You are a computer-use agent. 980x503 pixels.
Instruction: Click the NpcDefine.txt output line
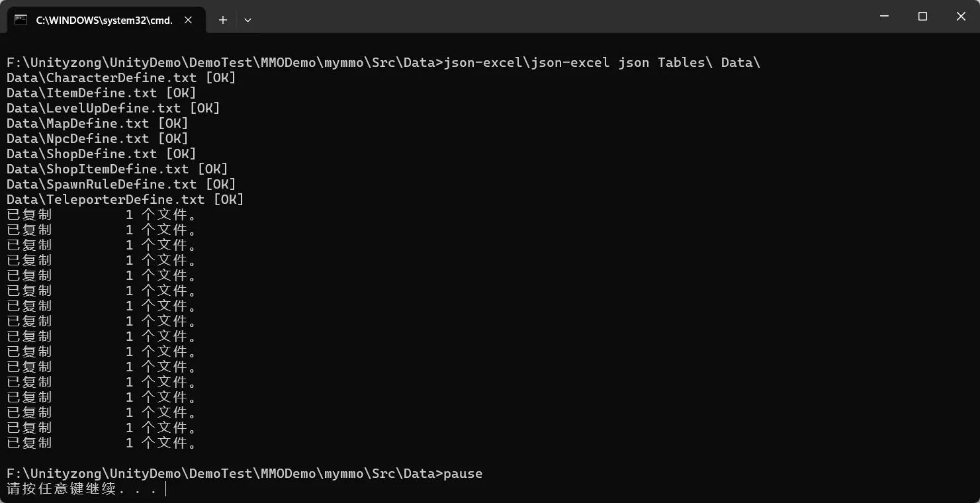click(x=97, y=139)
